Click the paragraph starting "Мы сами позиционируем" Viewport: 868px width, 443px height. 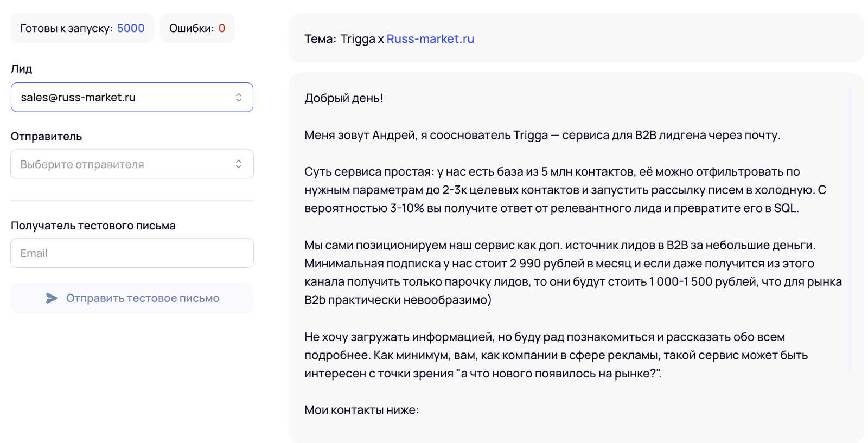click(x=572, y=272)
